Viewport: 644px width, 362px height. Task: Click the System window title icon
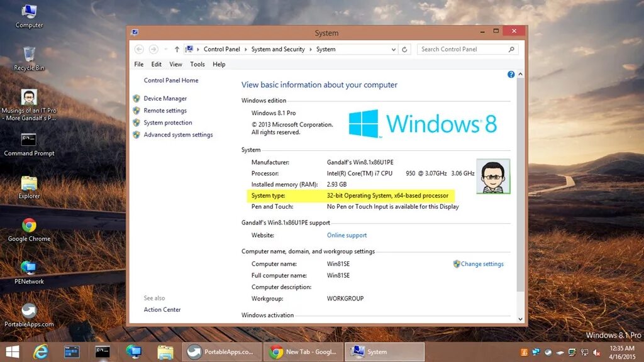(135, 33)
